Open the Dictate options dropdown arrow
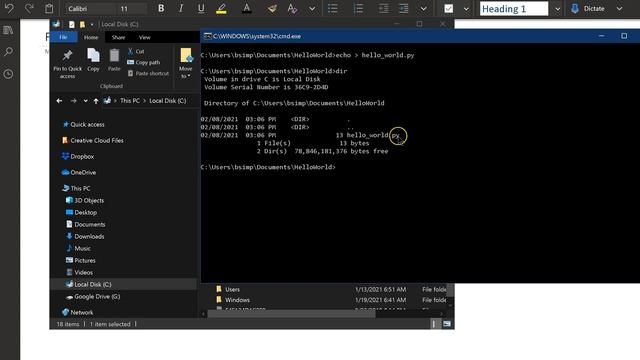This screenshot has height=360, width=640. coord(619,9)
